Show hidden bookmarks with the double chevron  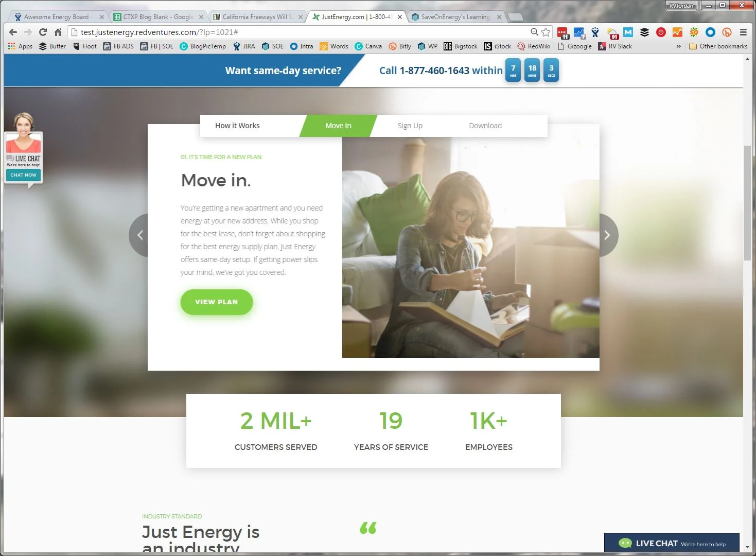678,46
